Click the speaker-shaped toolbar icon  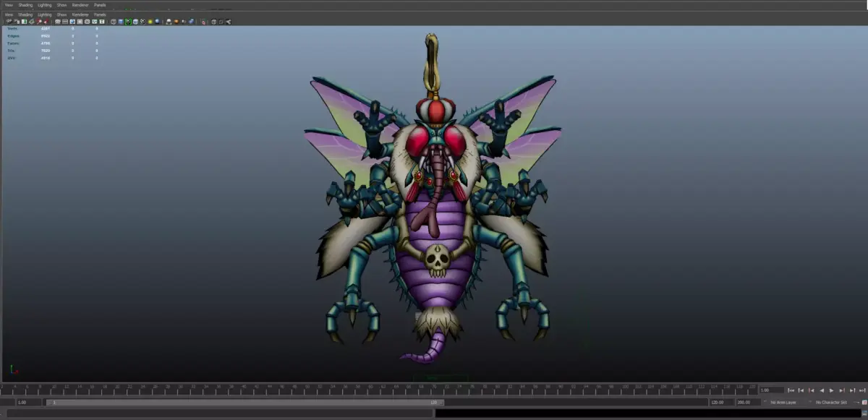pyautogui.click(x=184, y=22)
